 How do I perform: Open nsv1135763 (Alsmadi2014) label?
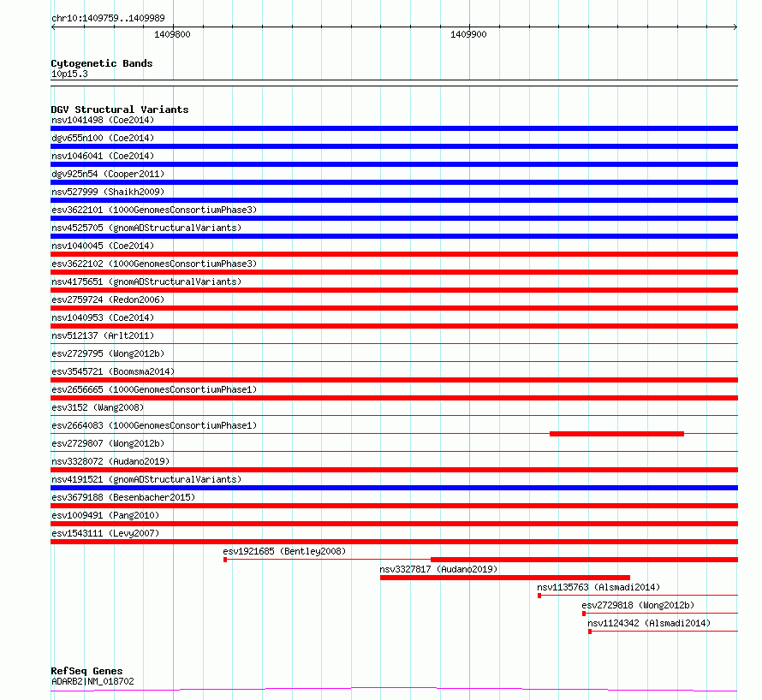tap(598, 587)
